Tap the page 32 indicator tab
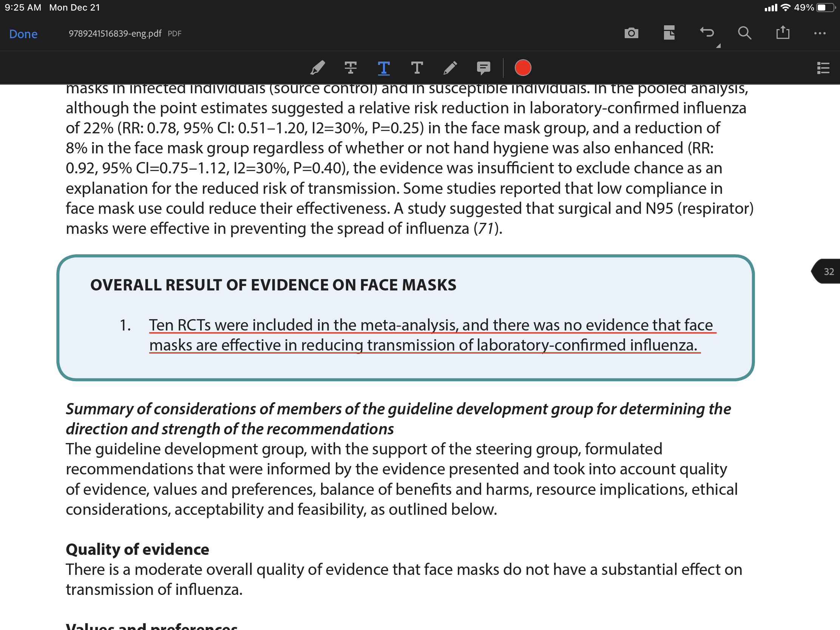The height and width of the screenshot is (630, 840). (826, 272)
